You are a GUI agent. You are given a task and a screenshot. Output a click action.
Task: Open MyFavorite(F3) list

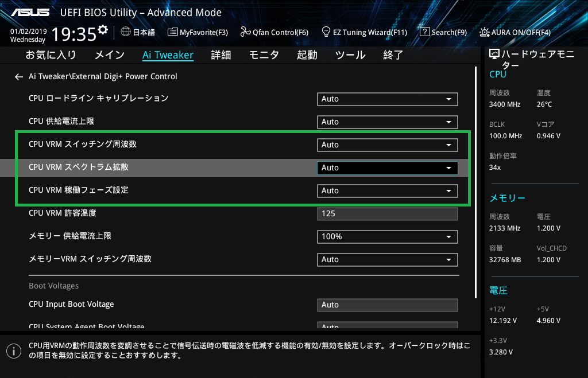coord(198,32)
